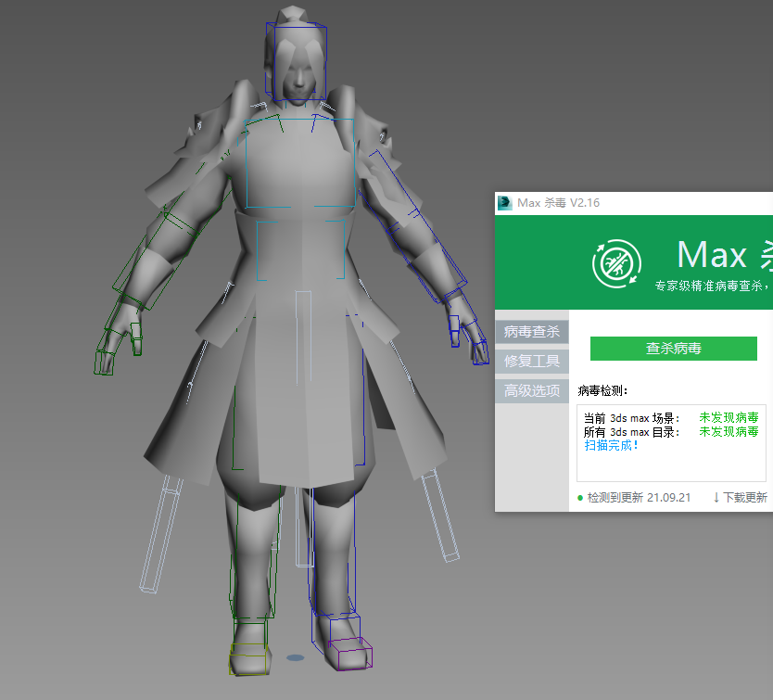Open the 修复工具 tab
Viewport: 773px width, 700px height.
pos(531,361)
